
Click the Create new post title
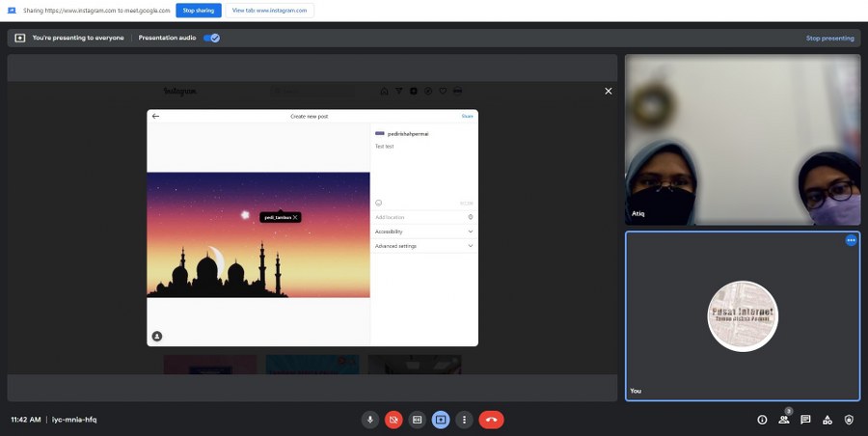click(x=310, y=117)
